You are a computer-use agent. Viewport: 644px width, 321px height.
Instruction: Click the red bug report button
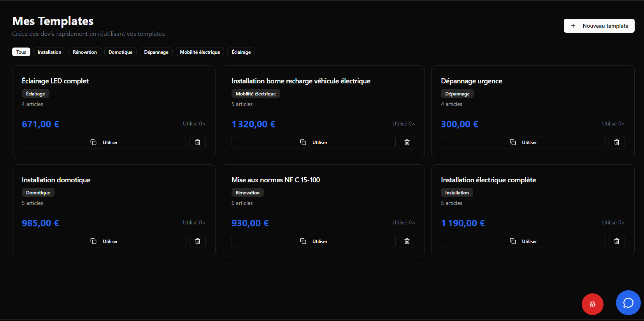(592, 304)
